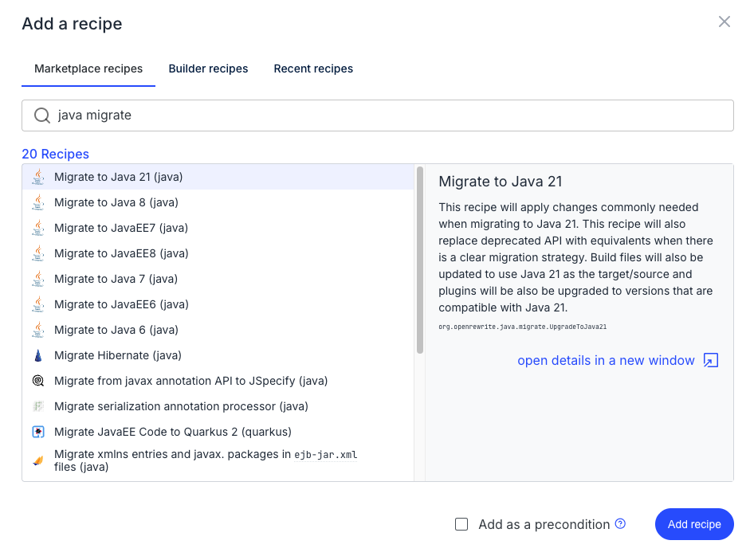Select Migrate from javax annotation API to JSpecify
Viewport: 750px width, 560px height.
point(218,381)
